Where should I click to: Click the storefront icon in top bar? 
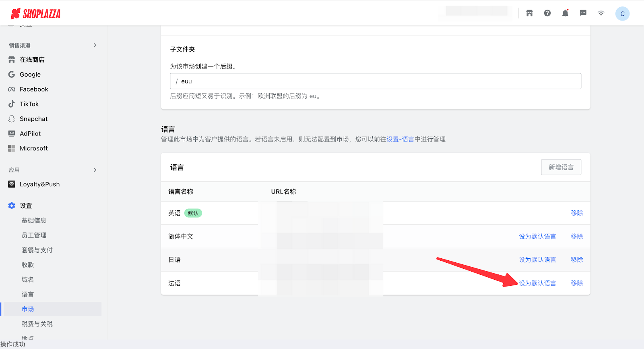click(529, 13)
